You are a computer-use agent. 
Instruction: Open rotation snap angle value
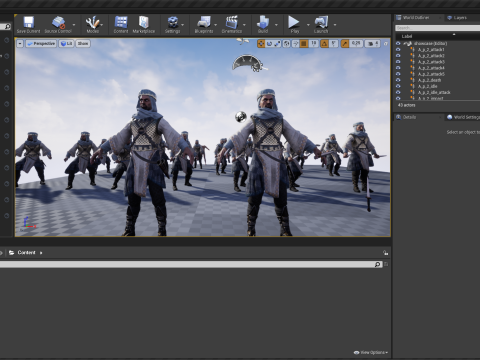(x=334, y=44)
